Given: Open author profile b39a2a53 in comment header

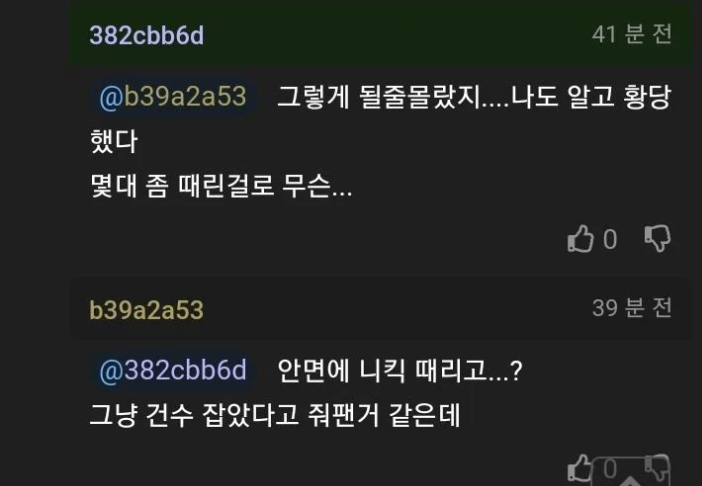Looking at the screenshot, I should (x=146, y=310).
